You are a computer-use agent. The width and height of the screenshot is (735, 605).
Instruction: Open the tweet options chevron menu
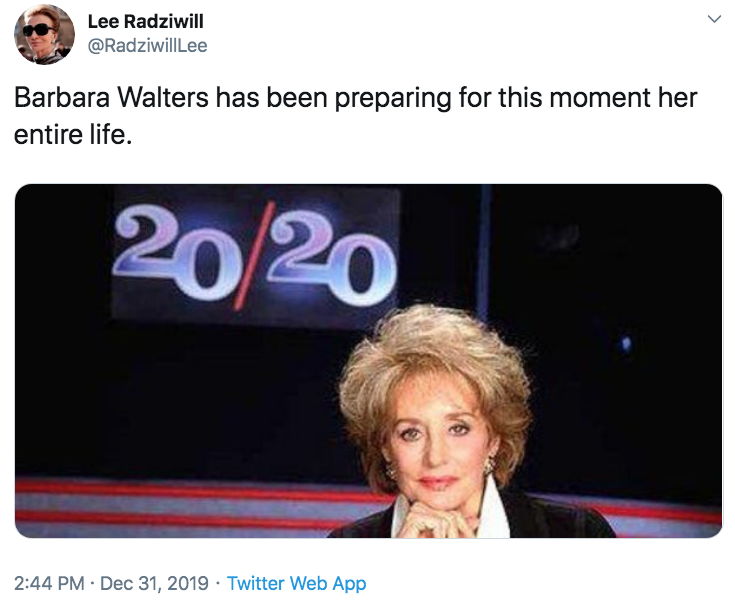click(x=714, y=19)
